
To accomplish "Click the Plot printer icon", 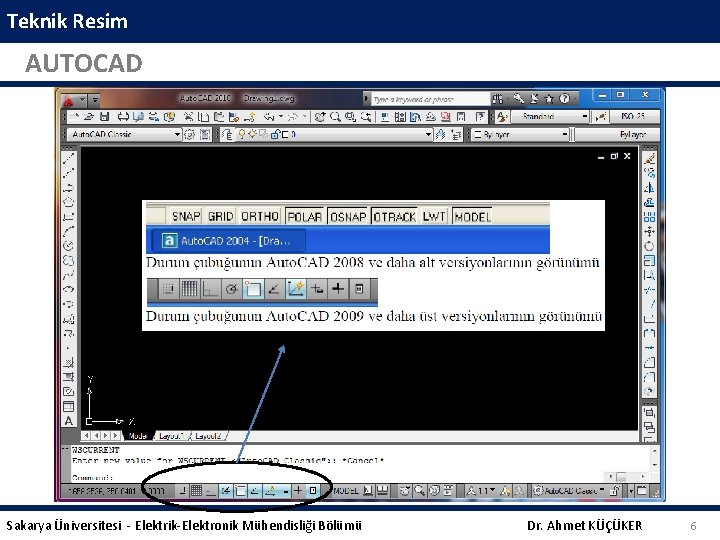I will click(123, 117).
